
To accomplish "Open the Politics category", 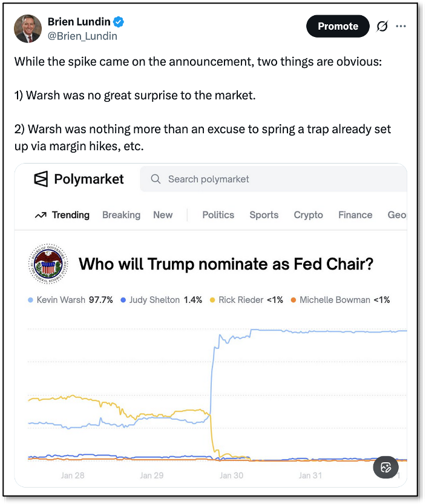I will [x=218, y=215].
